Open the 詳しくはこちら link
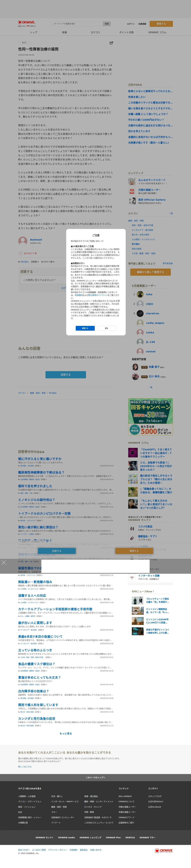 [x=25, y=767]
